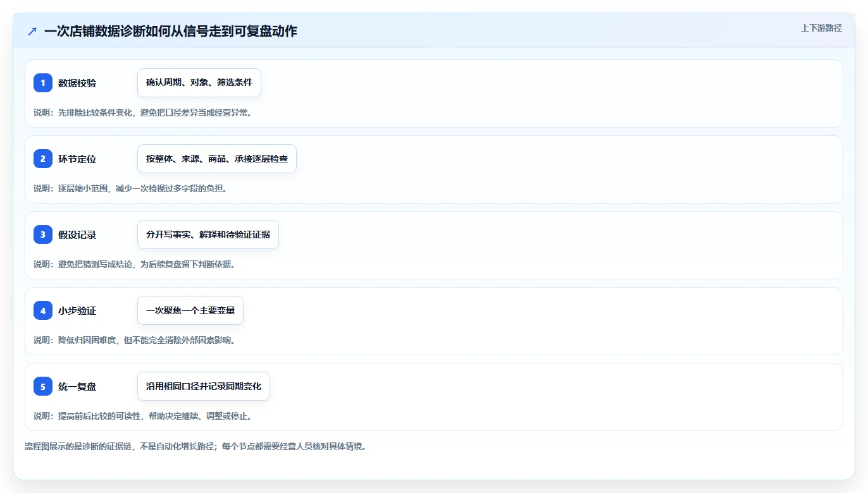
Task: Select the 一次聚焦一个主要变量 chip
Action: point(190,310)
